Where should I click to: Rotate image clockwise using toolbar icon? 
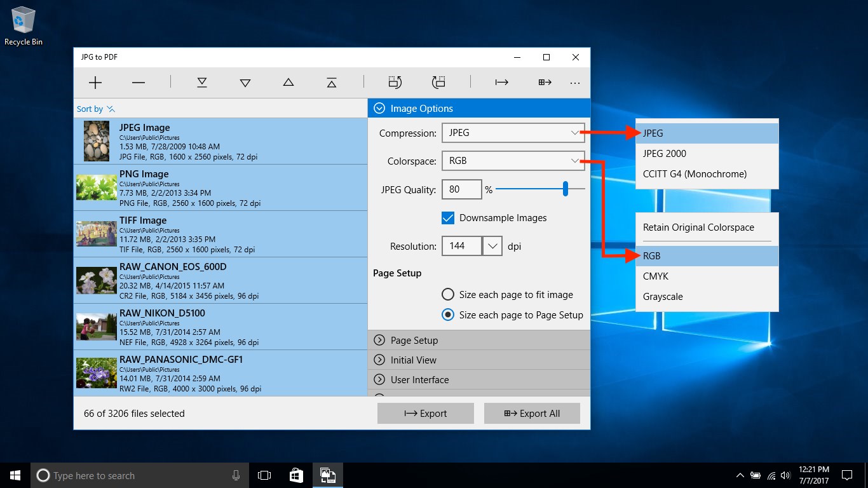click(x=438, y=82)
